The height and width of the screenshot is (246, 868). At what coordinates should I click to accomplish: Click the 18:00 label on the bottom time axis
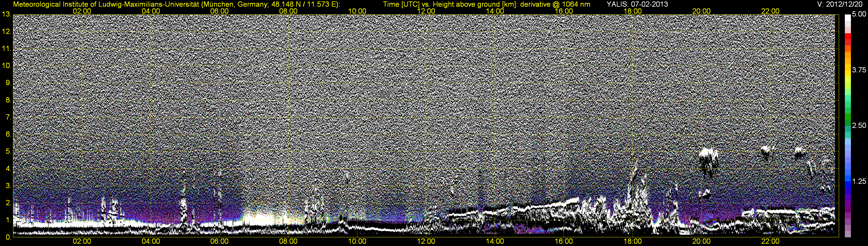(632, 242)
